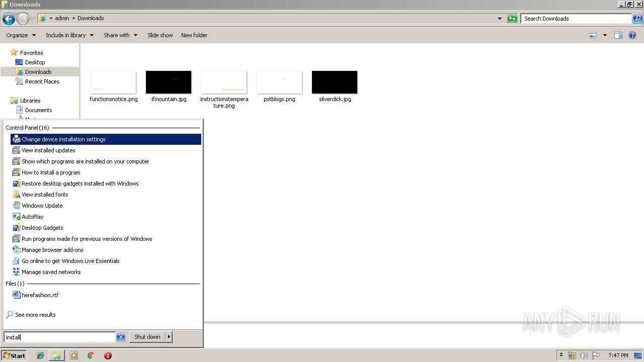
Task: Create a New folder
Action: coord(194,35)
